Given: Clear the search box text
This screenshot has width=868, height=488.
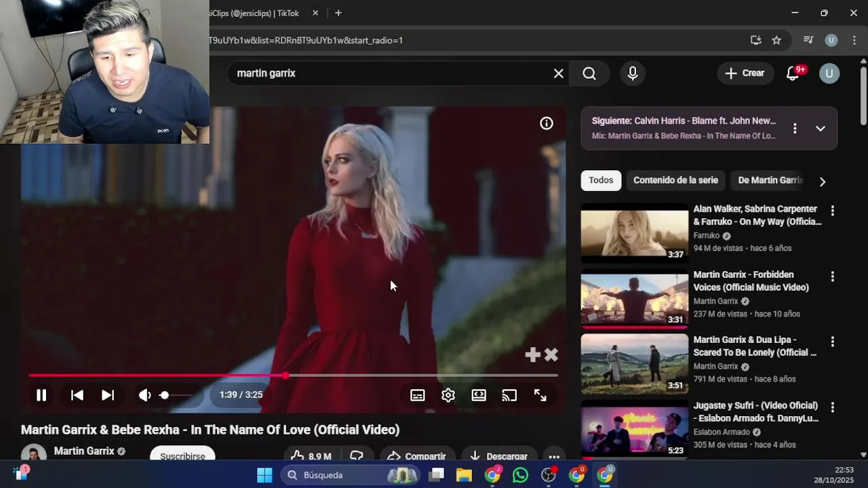Looking at the screenshot, I should click(x=559, y=73).
